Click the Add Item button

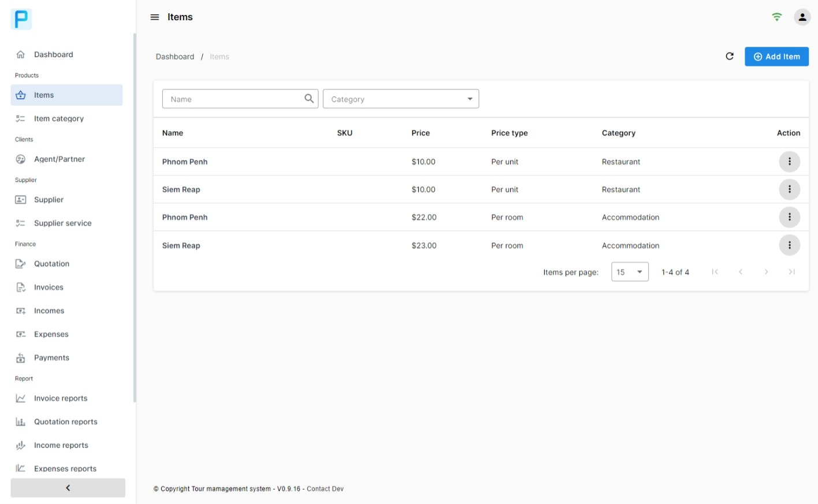pyautogui.click(x=776, y=57)
